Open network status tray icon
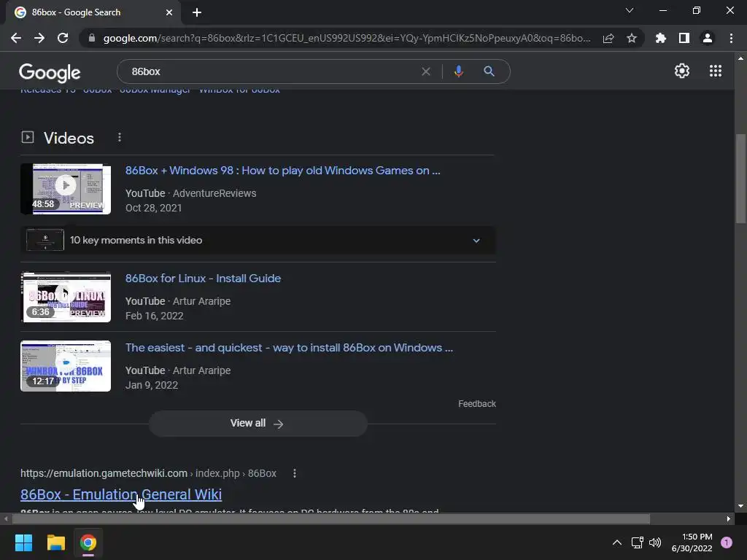The image size is (747, 560). click(x=637, y=542)
